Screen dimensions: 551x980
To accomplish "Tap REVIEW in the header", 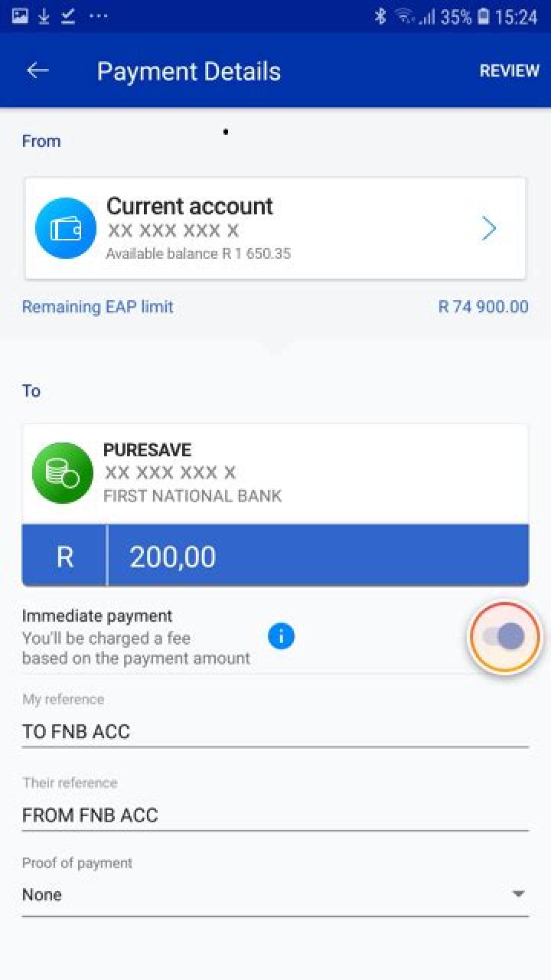I will click(x=509, y=70).
